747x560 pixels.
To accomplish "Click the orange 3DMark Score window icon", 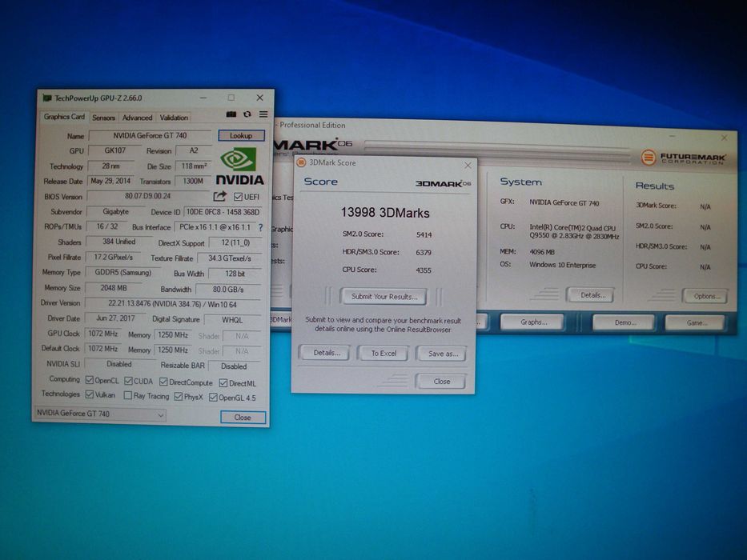I will 301,162.
